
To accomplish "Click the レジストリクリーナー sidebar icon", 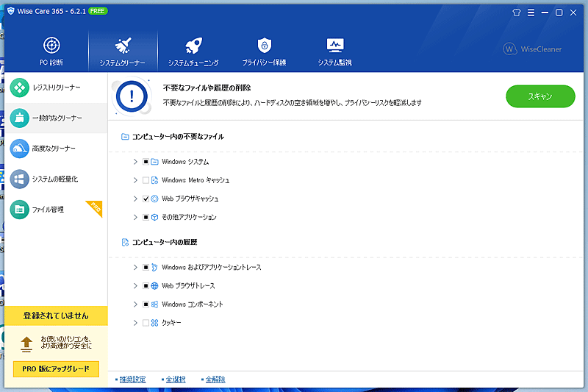I will pos(20,88).
